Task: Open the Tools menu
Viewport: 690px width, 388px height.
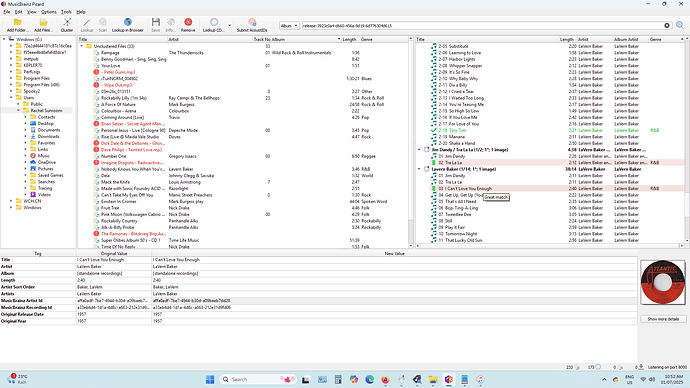Action: pyautogui.click(x=66, y=12)
